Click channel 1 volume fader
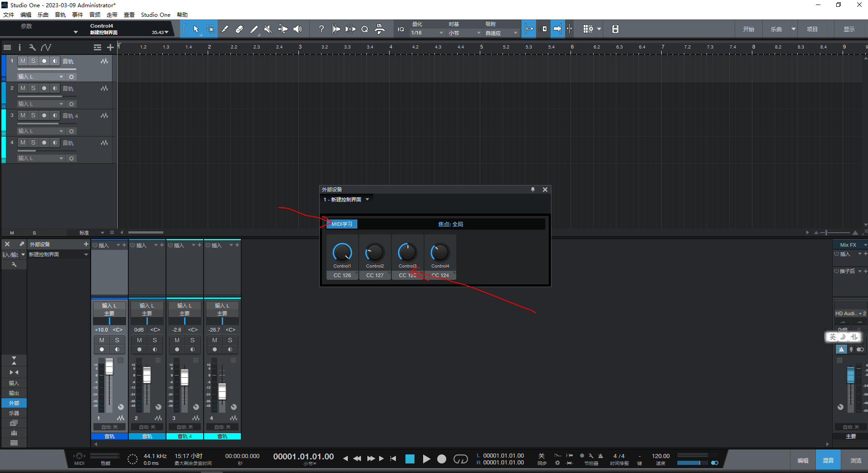This screenshot has height=473, width=868. [109, 366]
